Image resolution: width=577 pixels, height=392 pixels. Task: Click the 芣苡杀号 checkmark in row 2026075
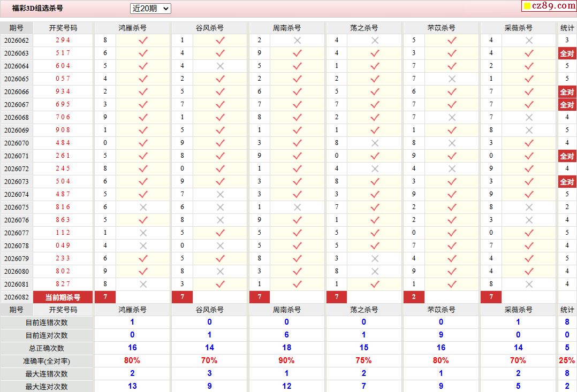[x=452, y=207]
